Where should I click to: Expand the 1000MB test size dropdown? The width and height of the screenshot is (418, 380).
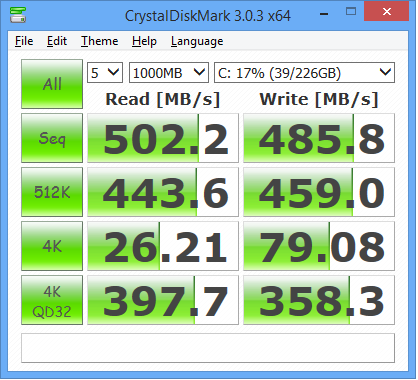click(169, 72)
